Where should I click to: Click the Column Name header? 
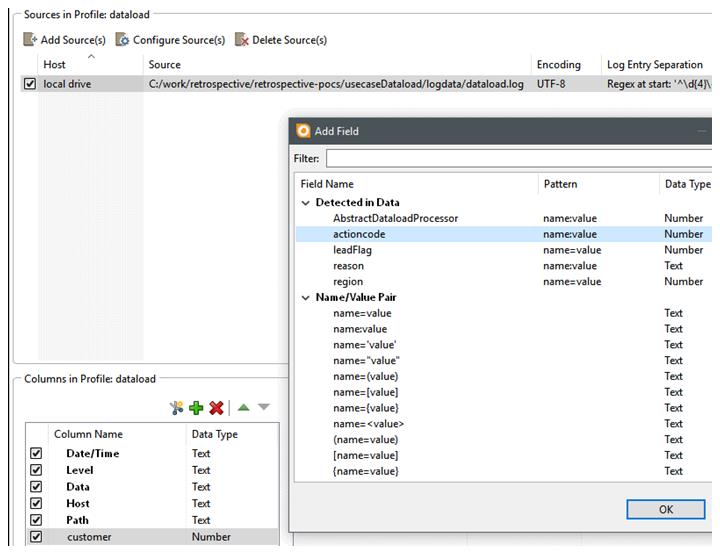(x=88, y=434)
